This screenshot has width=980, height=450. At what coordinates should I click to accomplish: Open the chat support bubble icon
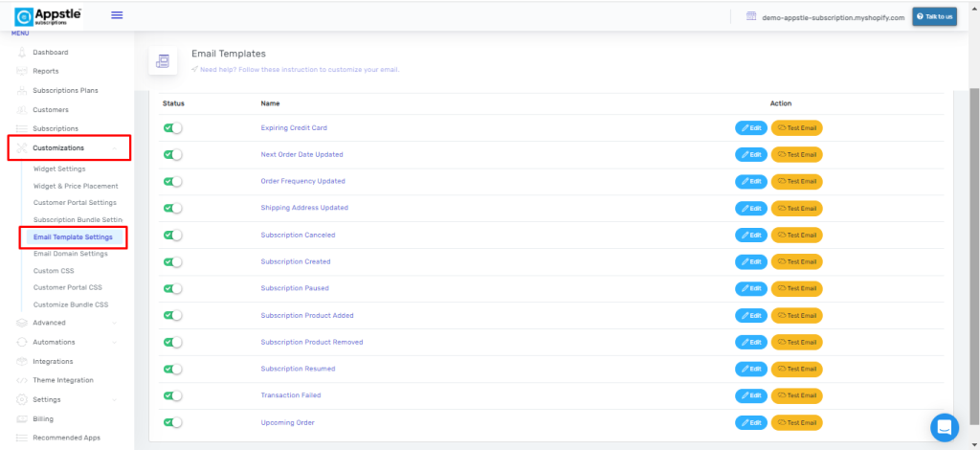[945, 427]
